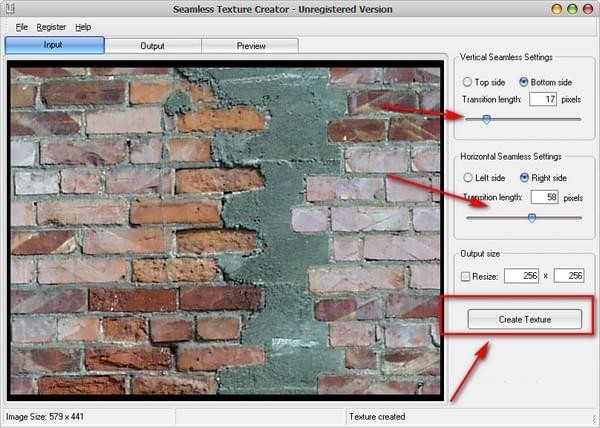Switch to the Input tab
Image resolution: width=600 pixels, height=428 pixels.
(x=54, y=45)
